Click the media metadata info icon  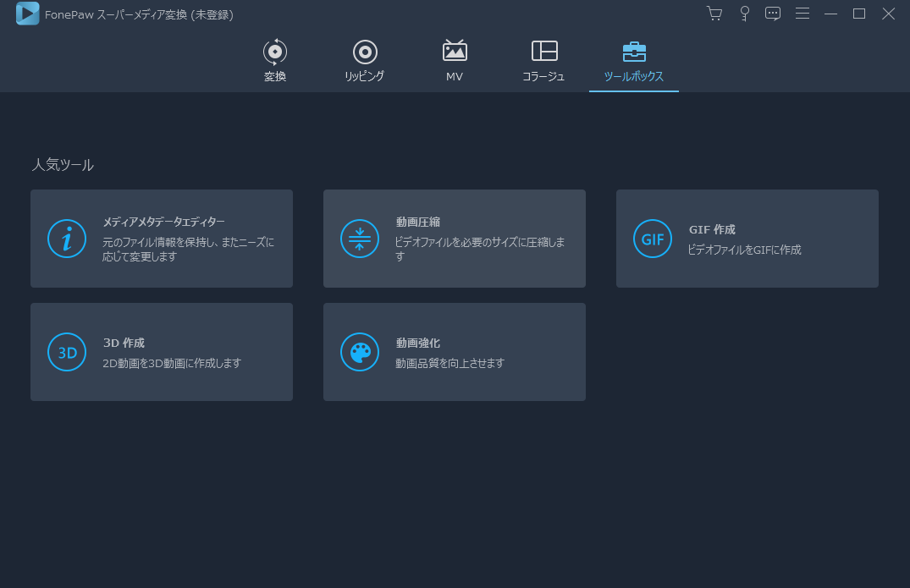click(67, 239)
